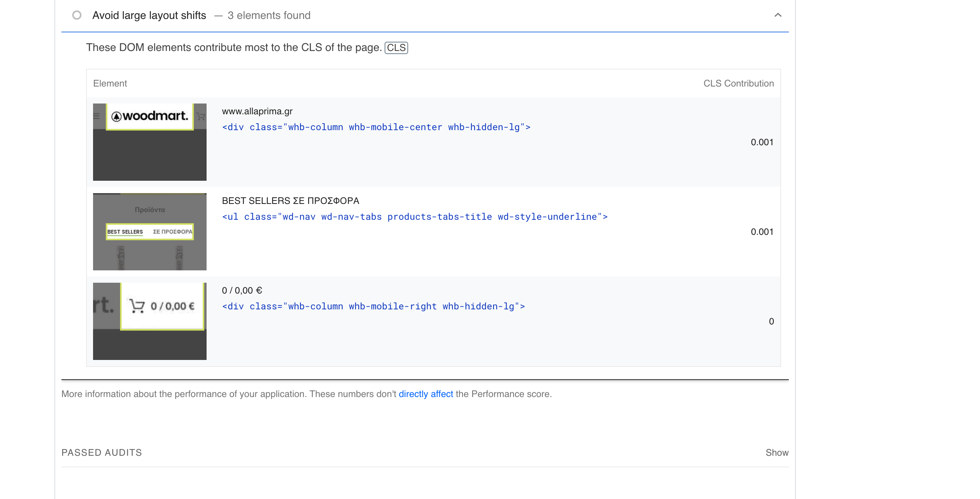Click the shopping cart icon in third thumbnail
Screen dimensions: 980x499
(137, 306)
